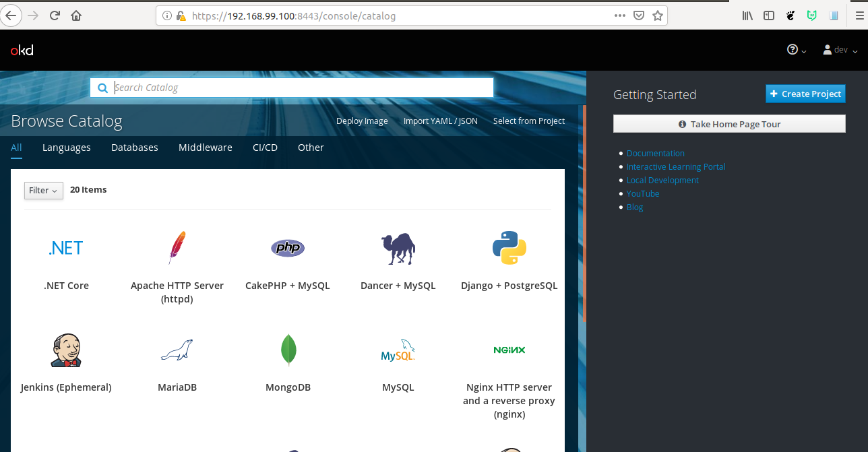Start the Take Home Page Tour

coord(729,124)
